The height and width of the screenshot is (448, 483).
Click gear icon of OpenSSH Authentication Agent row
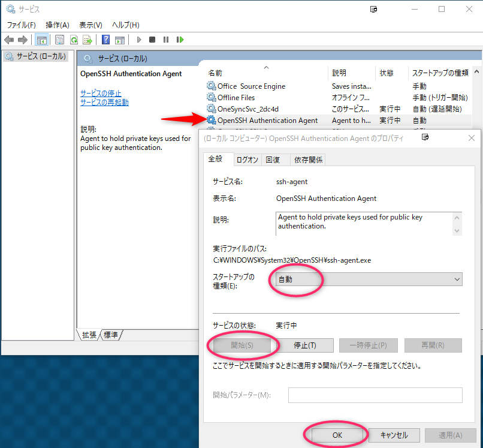(x=212, y=120)
